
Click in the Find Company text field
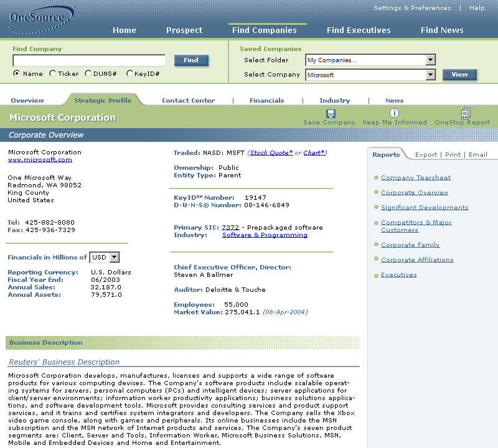click(89, 60)
